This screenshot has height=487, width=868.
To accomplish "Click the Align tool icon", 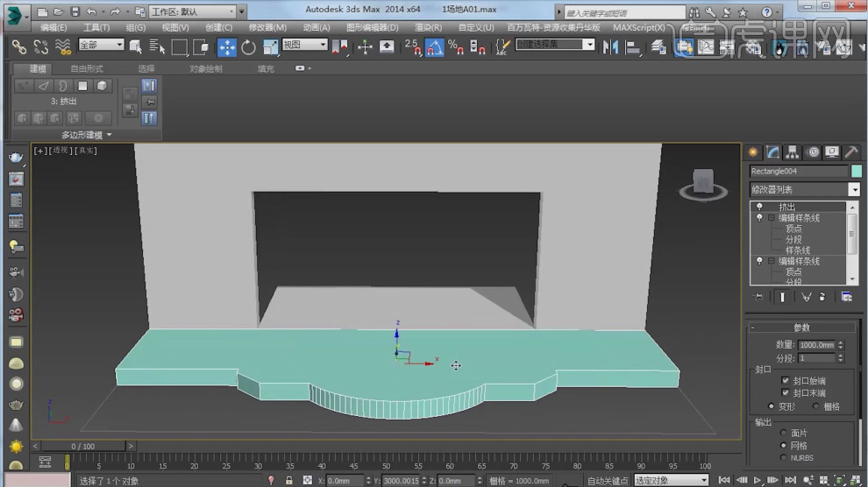I will click(x=632, y=47).
